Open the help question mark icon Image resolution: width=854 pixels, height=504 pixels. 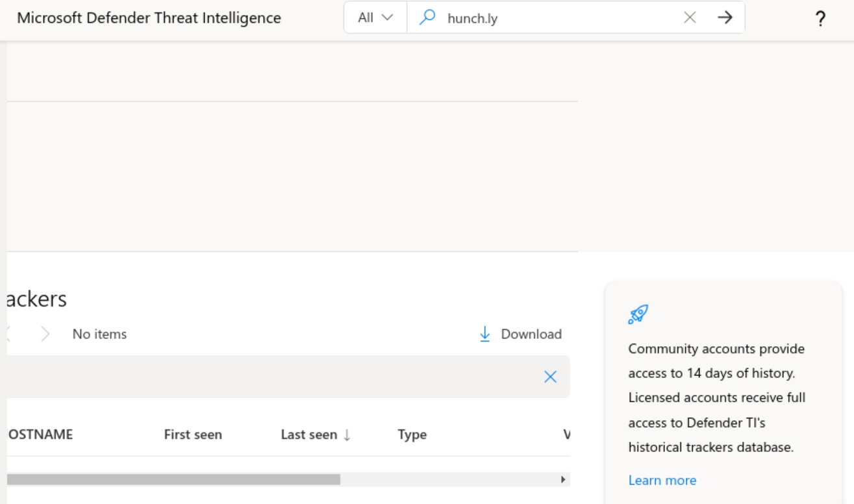tap(821, 19)
